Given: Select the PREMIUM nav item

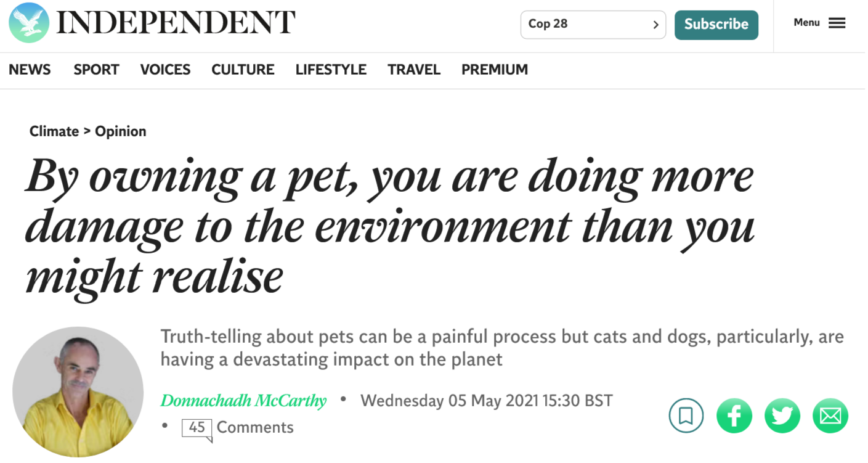Looking at the screenshot, I should [x=495, y=70].
